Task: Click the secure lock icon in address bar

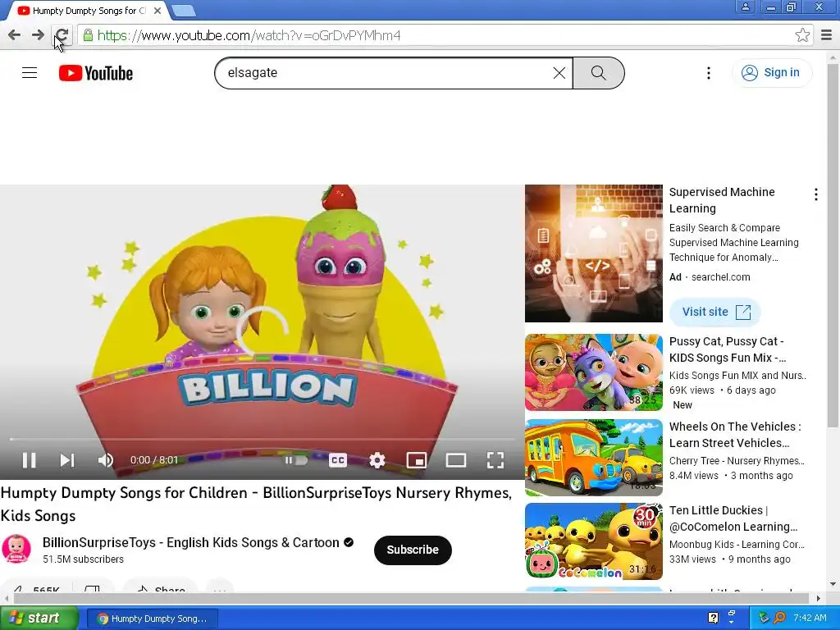Action: (88, 35)
